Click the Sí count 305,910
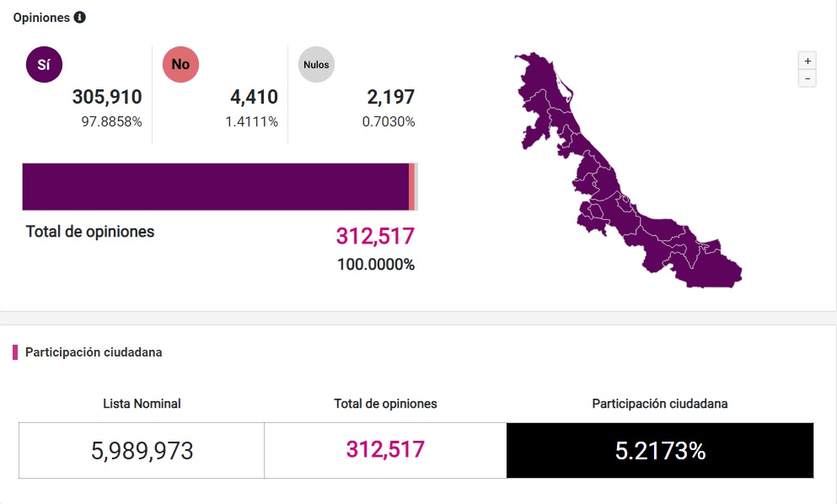The width and height of the screenshot is (837, 504). coord(107,97)
